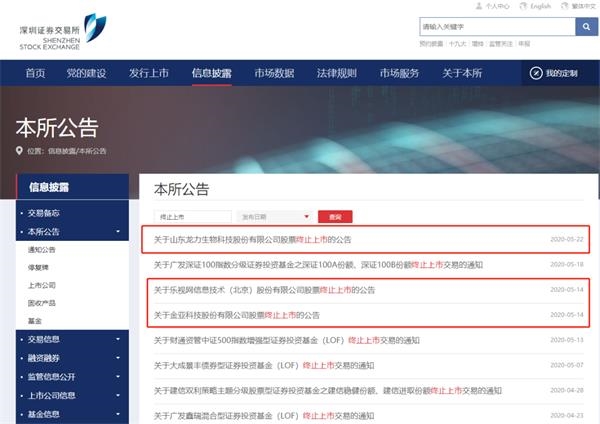Click breadcrumb 信息披露/本所公告

[77, 151]
